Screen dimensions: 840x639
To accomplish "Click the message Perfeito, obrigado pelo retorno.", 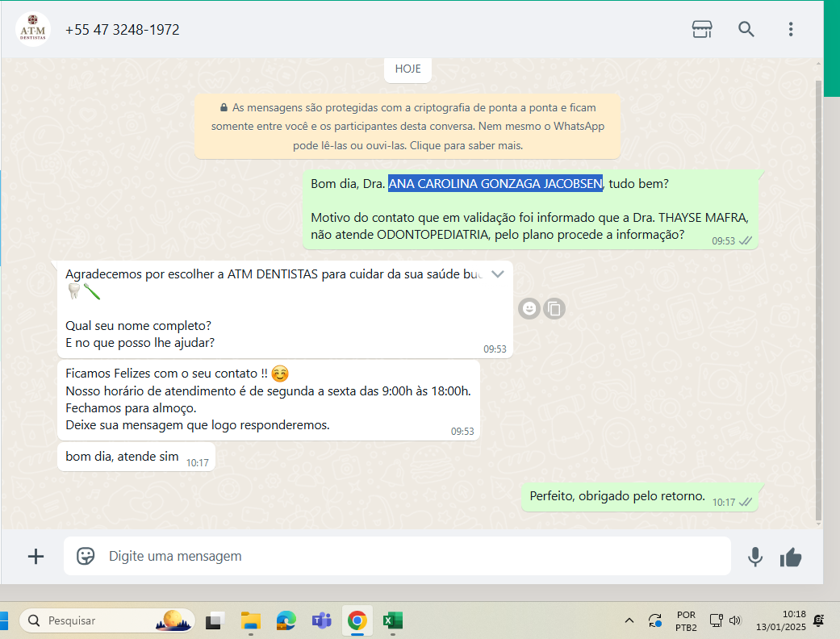I will (x=640, y=497).
